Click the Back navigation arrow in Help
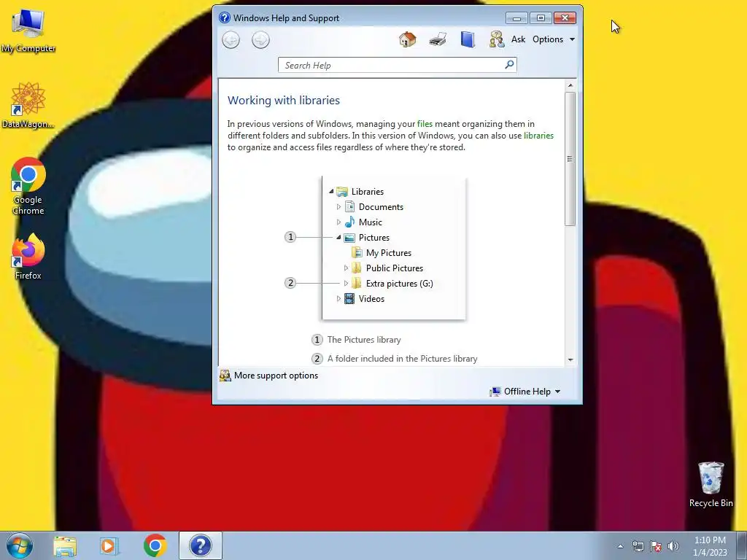The width and height of the screenshot is (747, 560). 231,39
